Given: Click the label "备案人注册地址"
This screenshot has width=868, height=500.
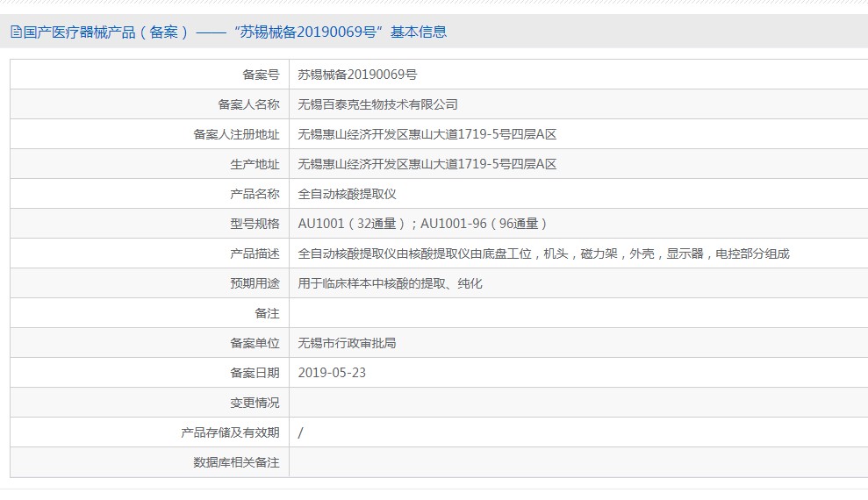Looking at the screenshot, I should point(236,134).
